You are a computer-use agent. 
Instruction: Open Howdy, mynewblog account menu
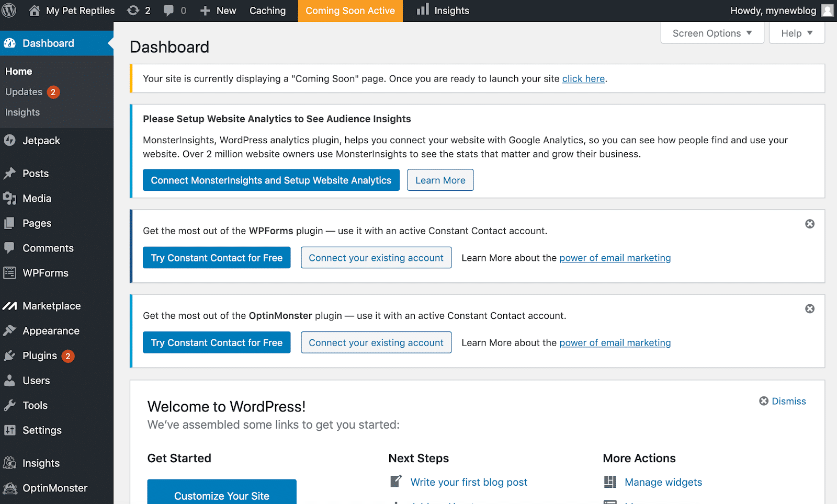782,10
